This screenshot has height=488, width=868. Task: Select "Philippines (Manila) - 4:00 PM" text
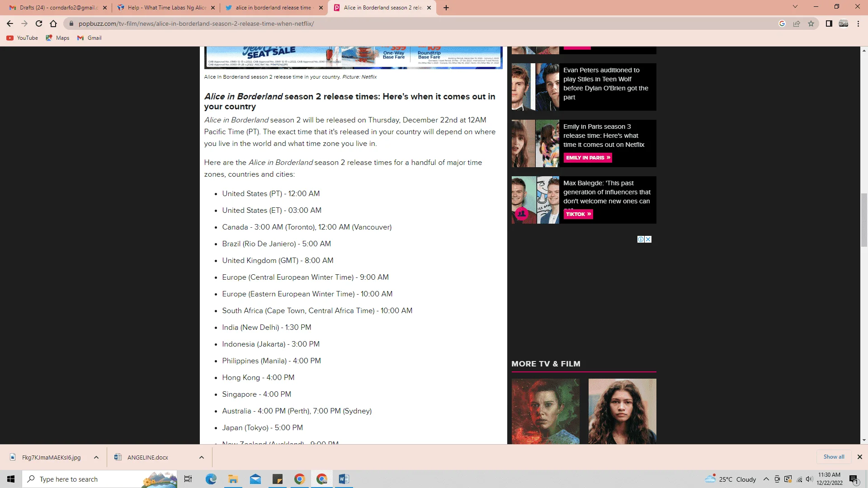271,361
